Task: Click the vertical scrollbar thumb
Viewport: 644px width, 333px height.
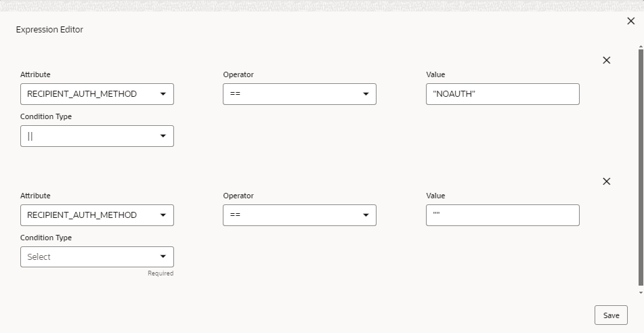Action: [x=641, y=166]
